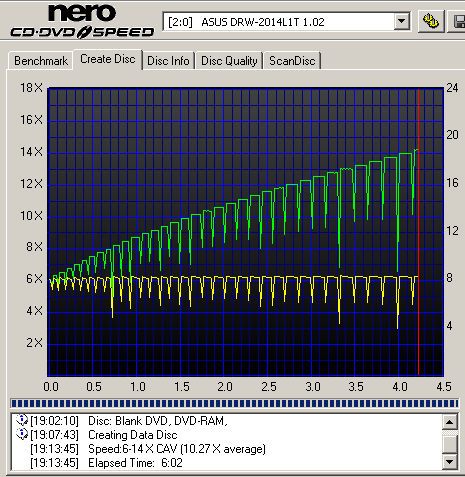Image resolution: width=465 pixels, height=477 pixels.
Task: Select the Create Disc tab
Action: coord(108,59)
